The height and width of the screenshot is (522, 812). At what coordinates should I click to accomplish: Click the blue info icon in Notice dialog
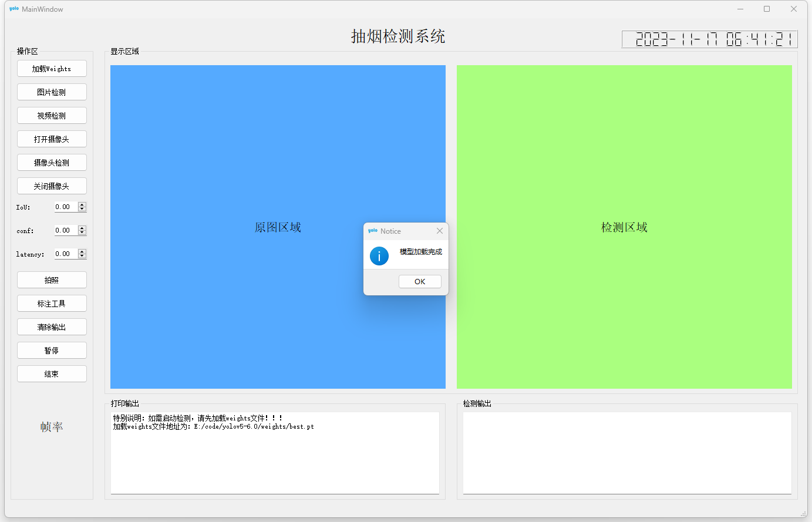tap(379, 256)
